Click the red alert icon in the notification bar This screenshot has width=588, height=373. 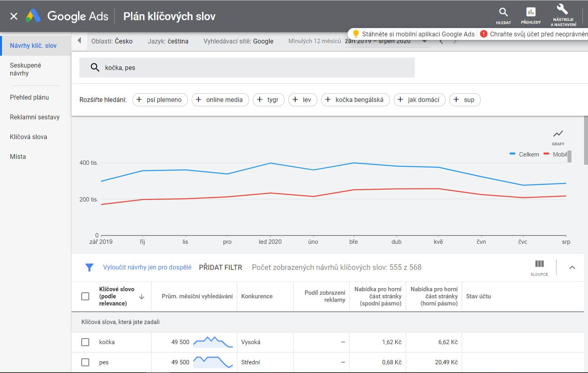coord(483,34)
